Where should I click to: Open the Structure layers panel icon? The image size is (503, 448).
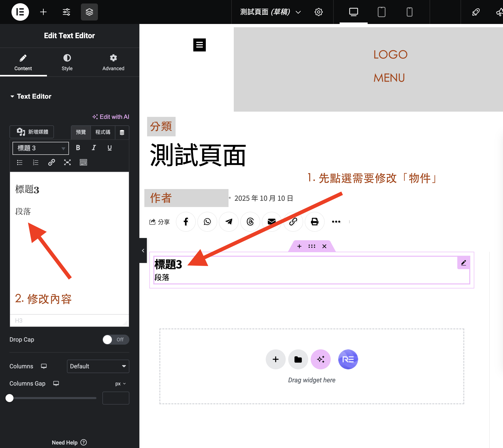pos(89,12)
